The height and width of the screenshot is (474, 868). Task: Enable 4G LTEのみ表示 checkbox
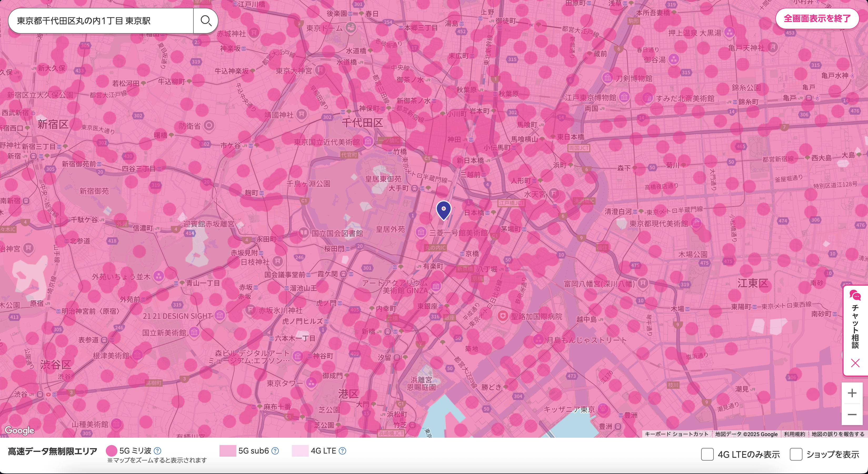(707, 454)
